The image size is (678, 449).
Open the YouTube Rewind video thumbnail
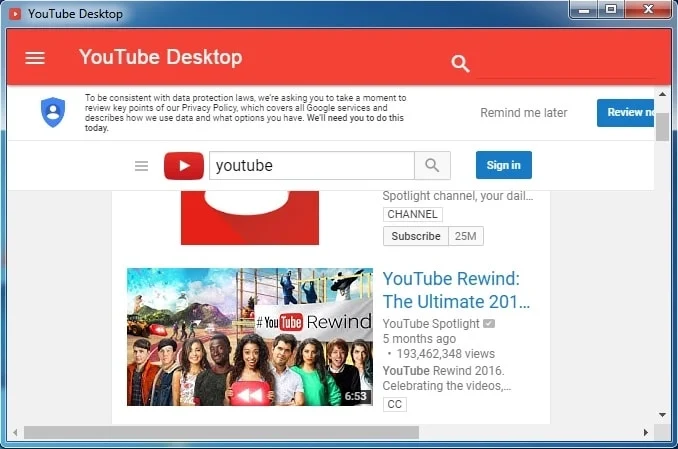point(250,337)
